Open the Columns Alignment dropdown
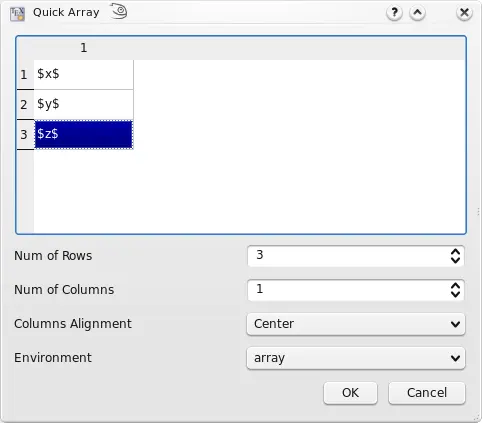 356,324
